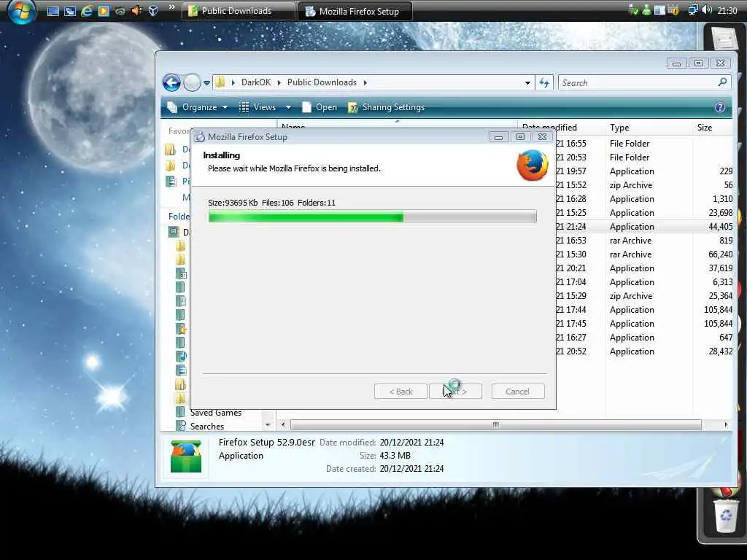747x560 pixels.
Task: Go back in the Explorer window
Action: click(x=172, y=83)
